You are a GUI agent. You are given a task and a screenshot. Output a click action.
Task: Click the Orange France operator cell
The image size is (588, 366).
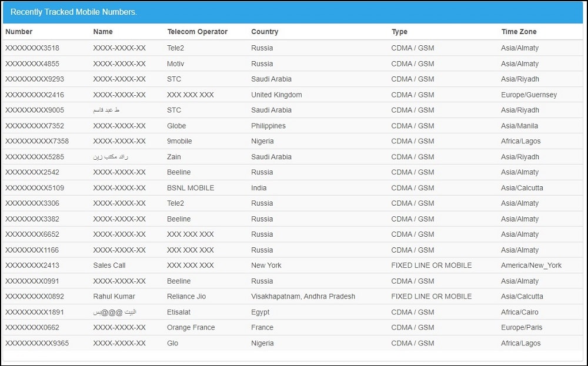click(191, 327)
